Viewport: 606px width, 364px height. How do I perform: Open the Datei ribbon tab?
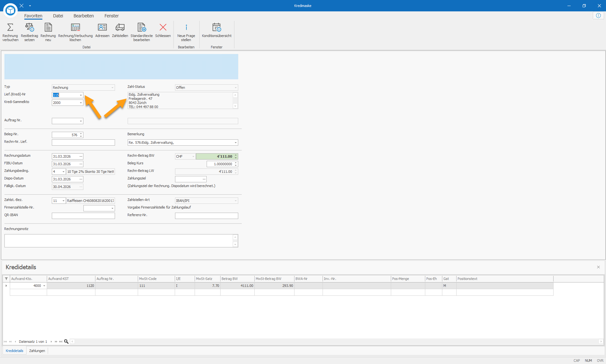58,16
